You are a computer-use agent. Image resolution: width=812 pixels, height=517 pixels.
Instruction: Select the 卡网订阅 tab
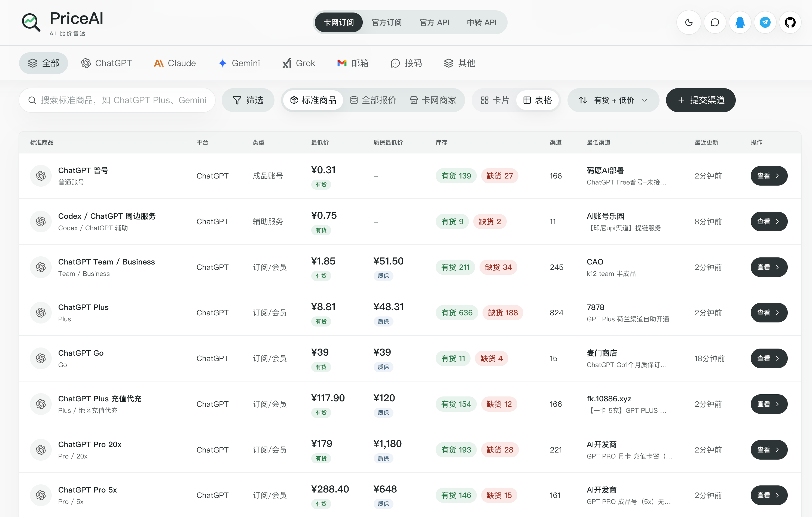point(338,23)
